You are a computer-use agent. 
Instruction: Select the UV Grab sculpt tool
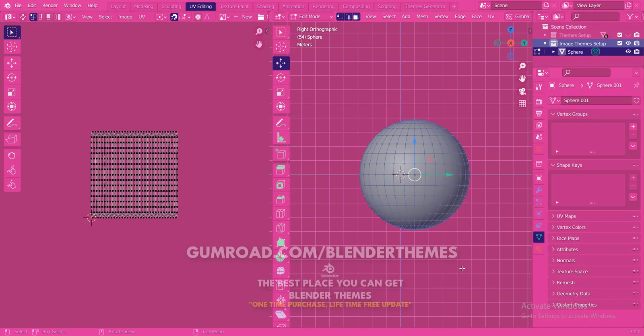pyautogui.click(x=12, y=156)
